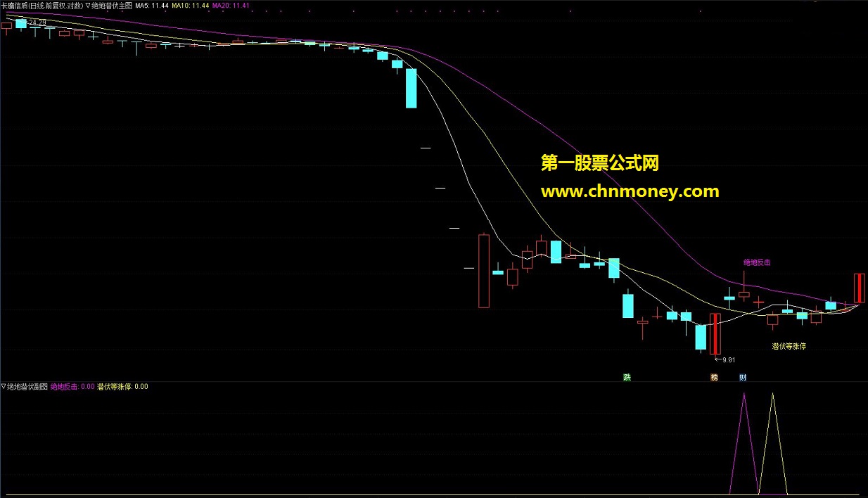868x498 pixels.
Task: Click the magenta MA20: 11.41 label
Action: coord(230,4)
